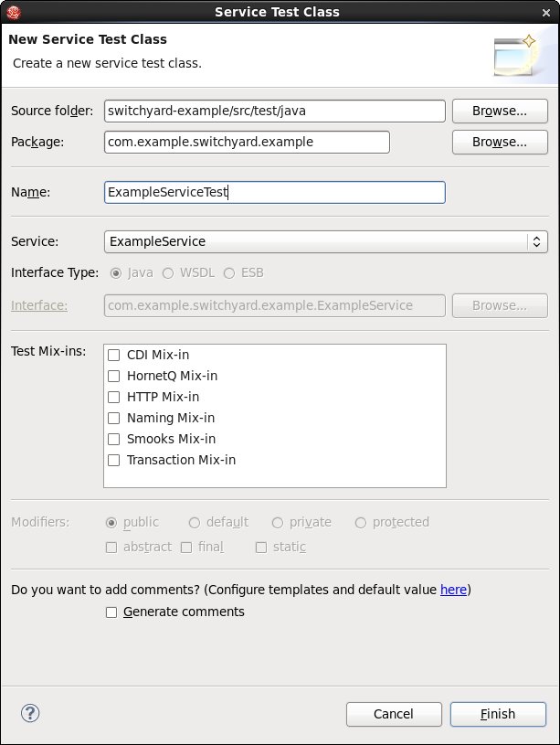This screenshot has height=745, width=560.
Task: Choose the WSDL interface type radio
Action: click(x=168, y=273)
